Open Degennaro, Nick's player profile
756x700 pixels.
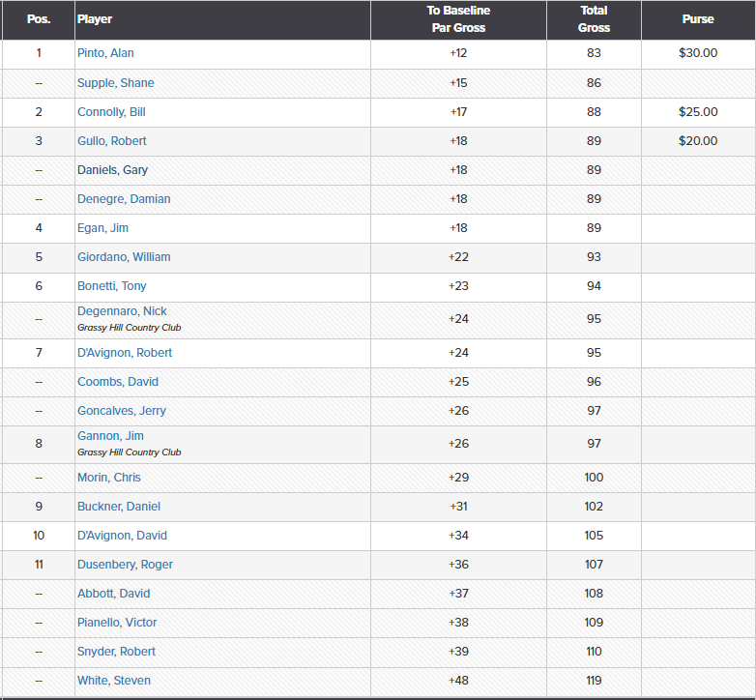pos(122,311)
